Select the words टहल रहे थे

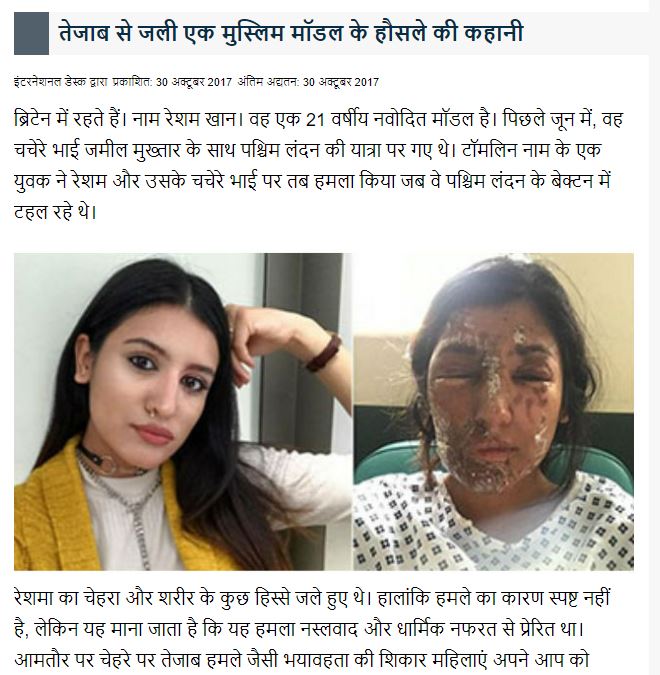54,212
